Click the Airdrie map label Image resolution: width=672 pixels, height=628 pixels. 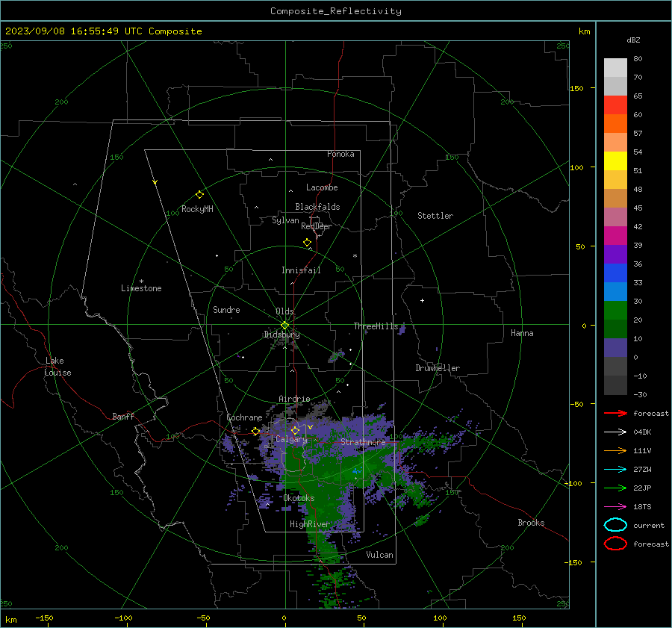(x=294, y=399)
